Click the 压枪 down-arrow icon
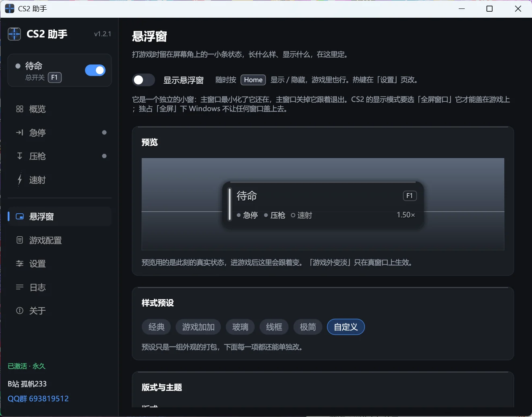Image resolution: width=532 pixels, height=417 pixels. (19, 156)
